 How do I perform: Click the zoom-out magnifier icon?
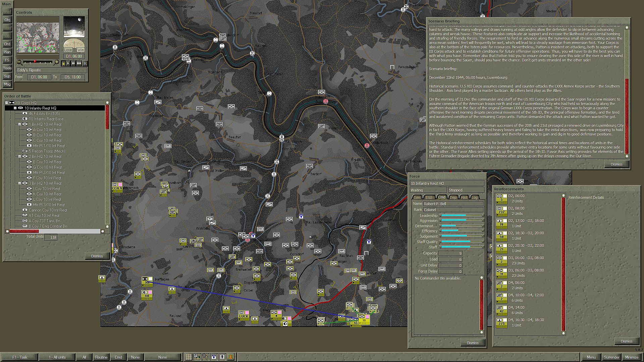click(x=19, y=62)
